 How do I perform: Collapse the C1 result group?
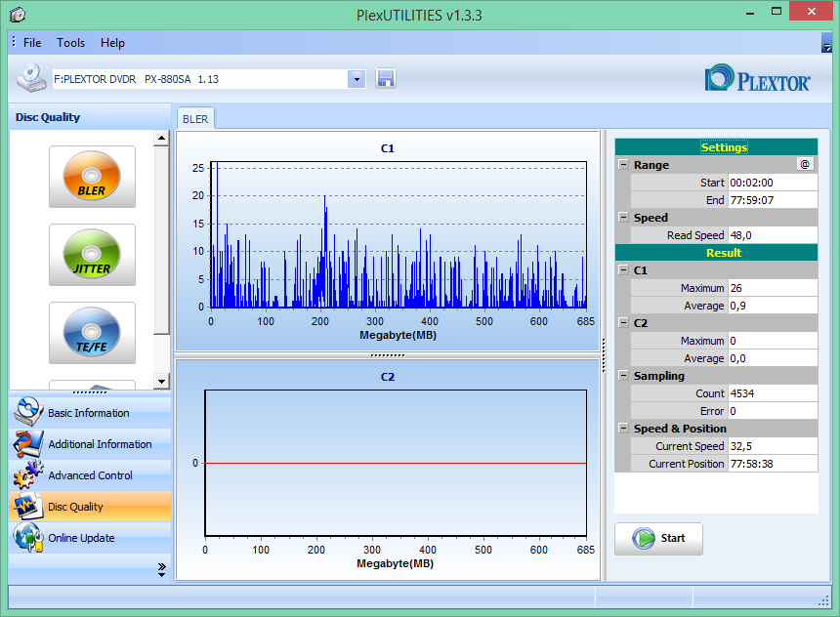coord(623,269)
